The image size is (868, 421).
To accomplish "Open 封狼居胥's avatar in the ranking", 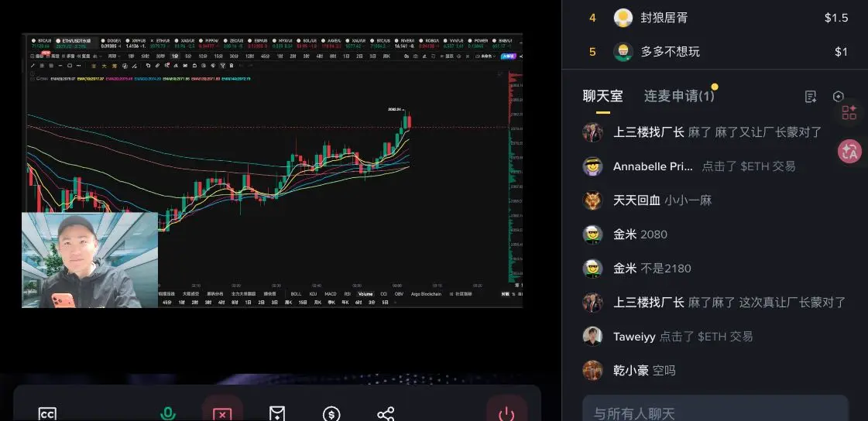I will click(623, 18).
